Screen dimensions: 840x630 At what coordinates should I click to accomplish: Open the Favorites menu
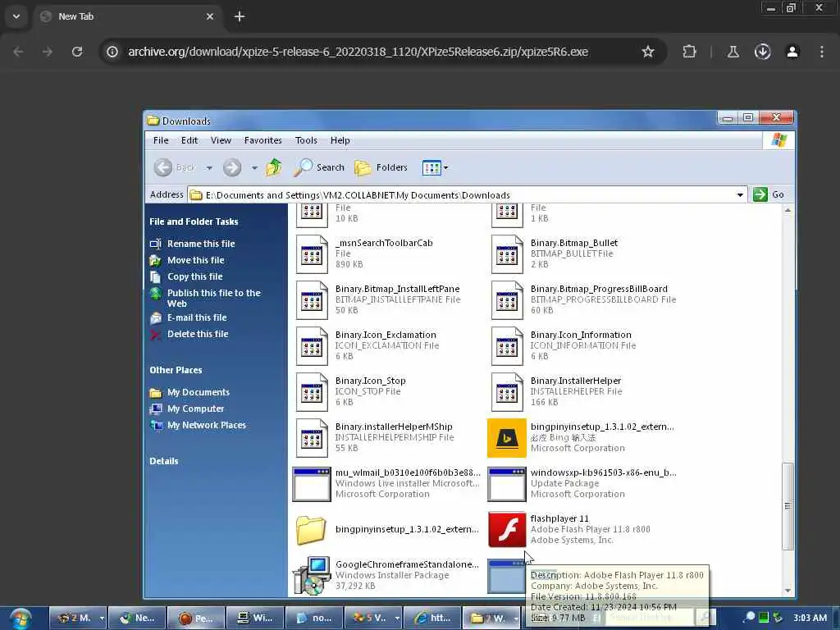pyautogui.click(x=263, y=140)
